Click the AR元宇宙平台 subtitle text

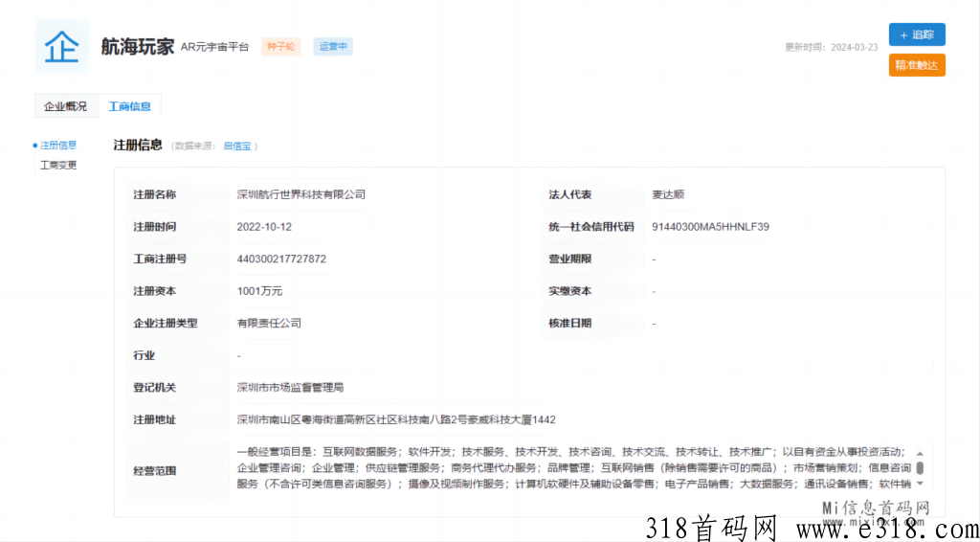pyautogui.click(x=214, y=46)
